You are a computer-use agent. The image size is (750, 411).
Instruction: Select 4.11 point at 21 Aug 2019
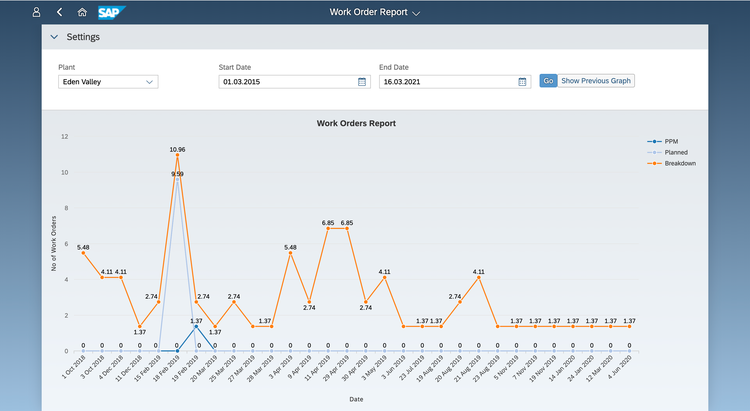[479, 278]
